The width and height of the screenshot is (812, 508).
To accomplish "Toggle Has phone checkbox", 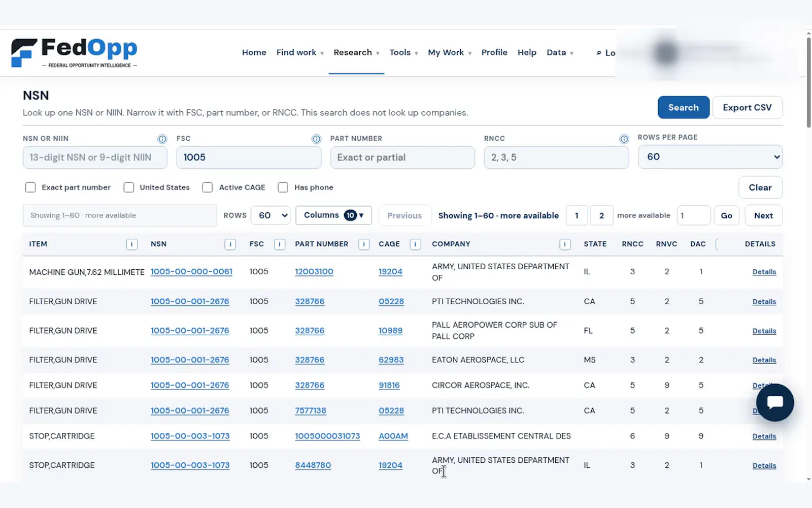I will pyautogui.click(x=283, y=187).
